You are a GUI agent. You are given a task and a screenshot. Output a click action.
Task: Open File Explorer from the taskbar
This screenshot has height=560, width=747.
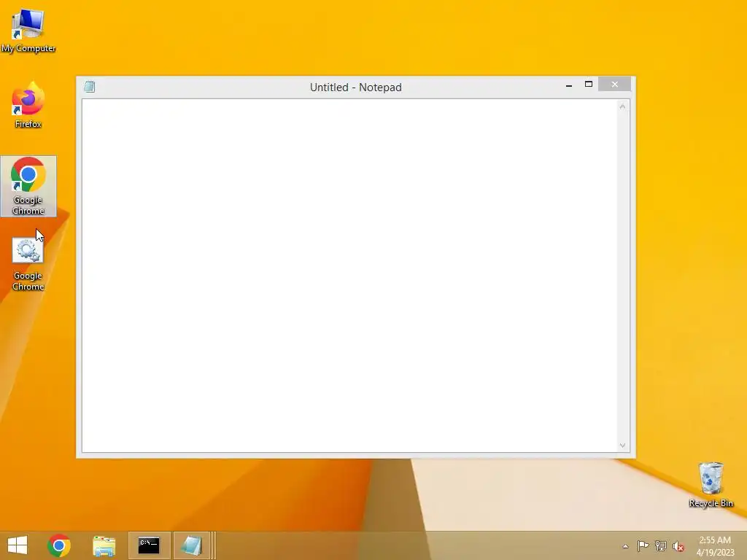click(x=104, y=545)
